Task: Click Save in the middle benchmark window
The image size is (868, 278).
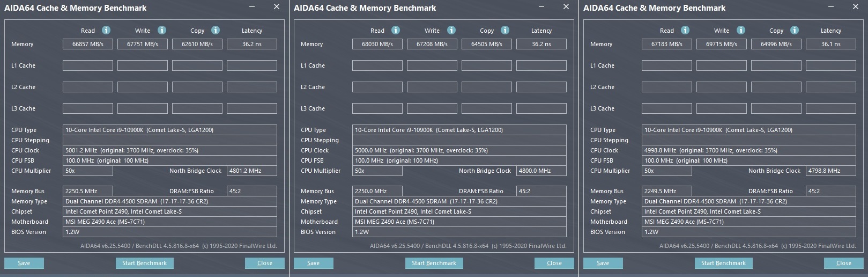Action: 314,263
